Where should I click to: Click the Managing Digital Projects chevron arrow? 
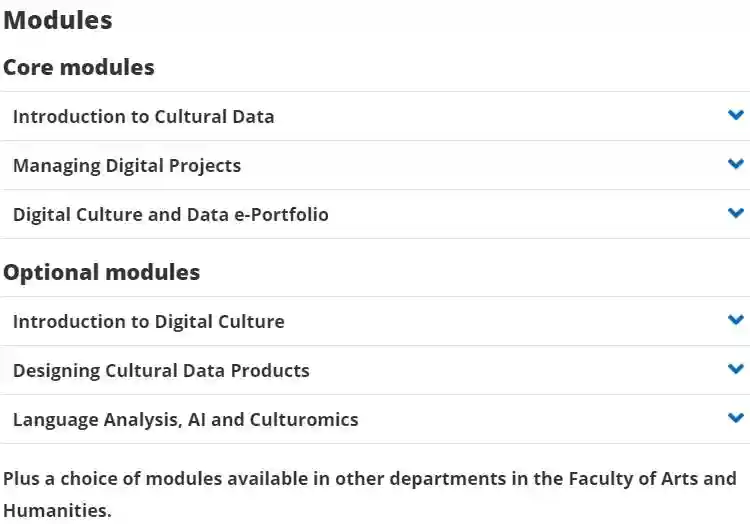[x=736, y=164]
